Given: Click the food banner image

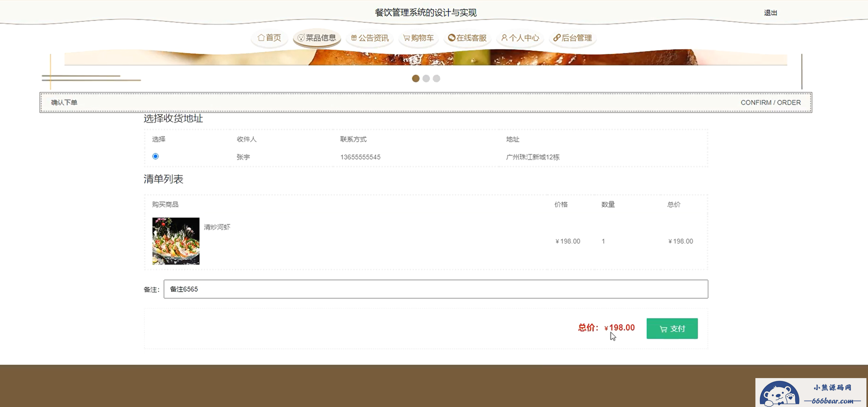Looking at the screenshot, I should 426,57.
